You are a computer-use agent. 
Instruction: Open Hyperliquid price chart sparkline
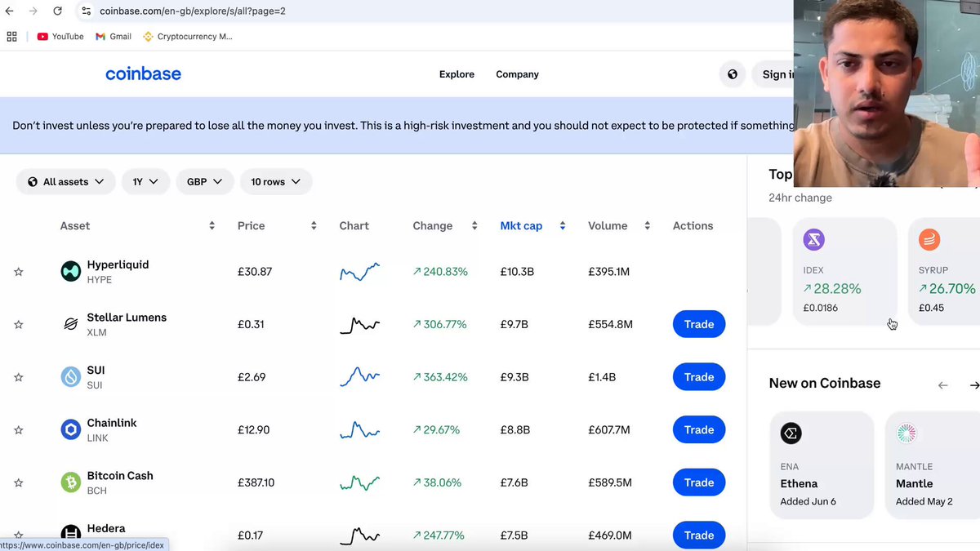[x=359, y=272]
